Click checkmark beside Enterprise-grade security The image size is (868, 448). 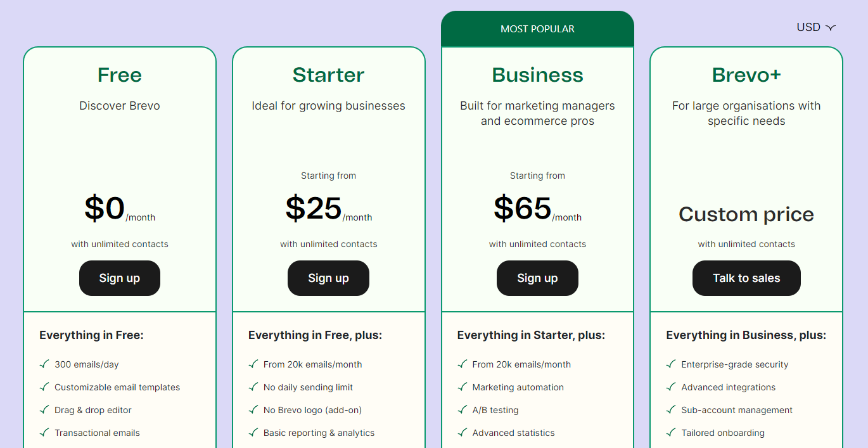click(x=671, y=364)
